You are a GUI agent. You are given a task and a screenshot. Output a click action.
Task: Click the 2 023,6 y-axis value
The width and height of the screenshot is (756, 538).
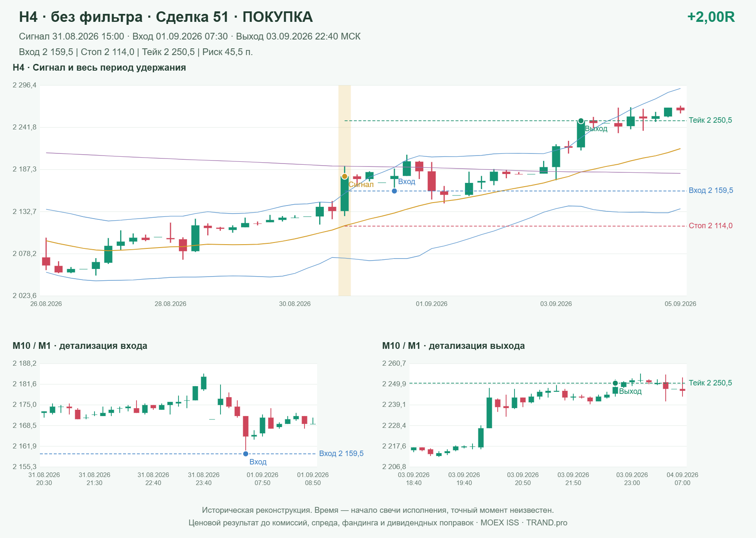tap(24, 295)
